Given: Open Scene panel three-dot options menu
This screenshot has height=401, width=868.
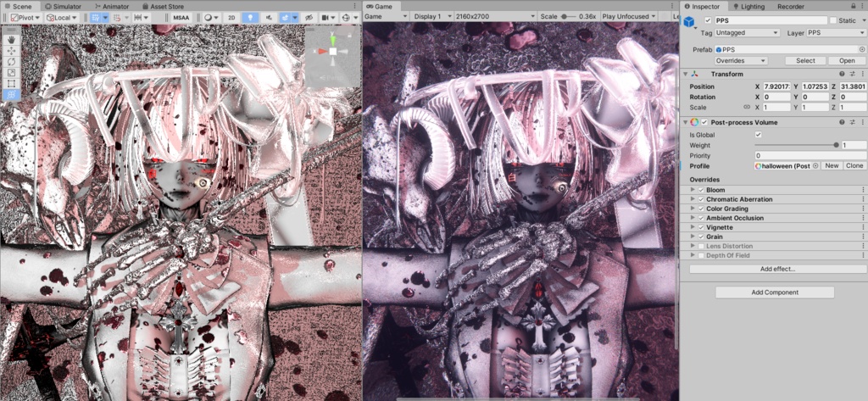Looking at the screenshot, I should click(x=354, y=6).
